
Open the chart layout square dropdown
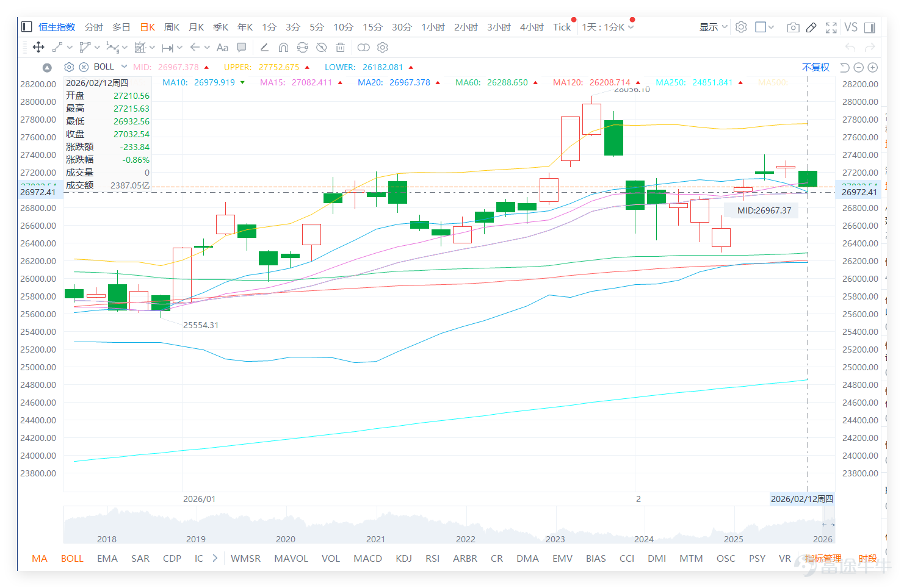tap(764, 27)
